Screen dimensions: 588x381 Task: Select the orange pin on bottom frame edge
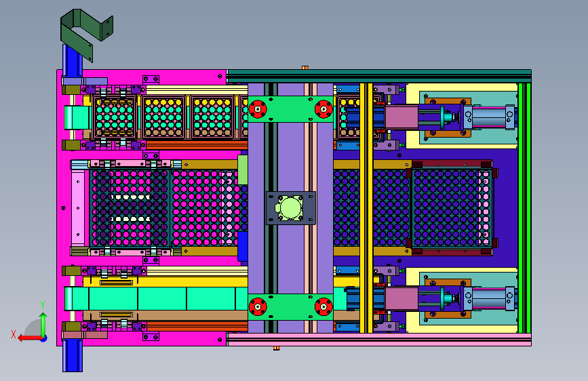[x=277, y=348]
